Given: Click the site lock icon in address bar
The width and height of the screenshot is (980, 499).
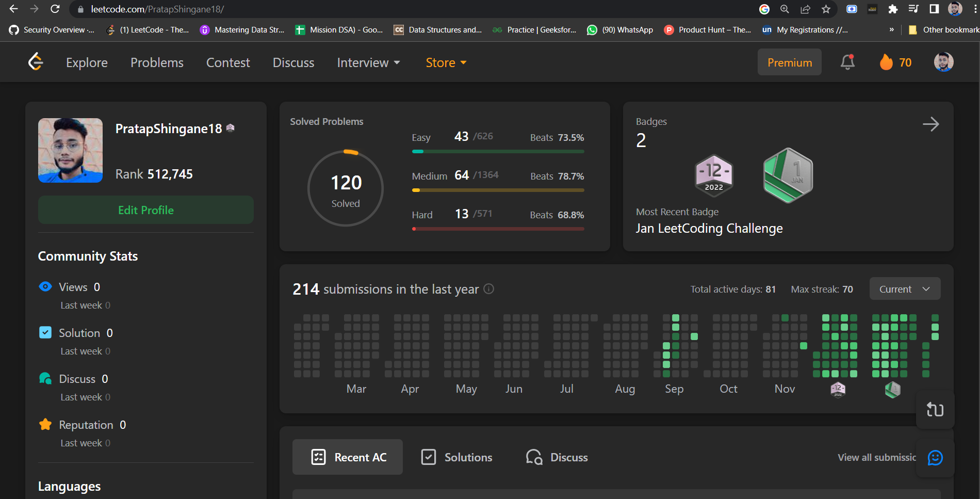Looking at the screenshot, I should [80, 9].
